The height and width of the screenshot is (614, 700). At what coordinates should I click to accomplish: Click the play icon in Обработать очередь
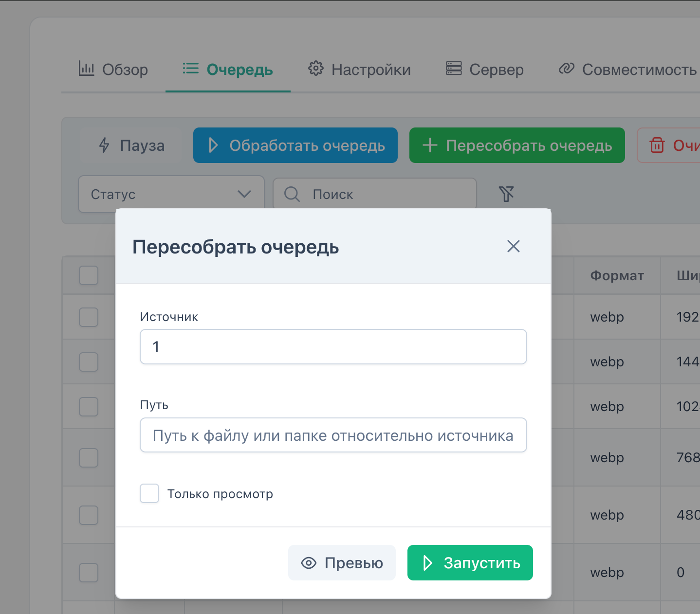point(213,145)
